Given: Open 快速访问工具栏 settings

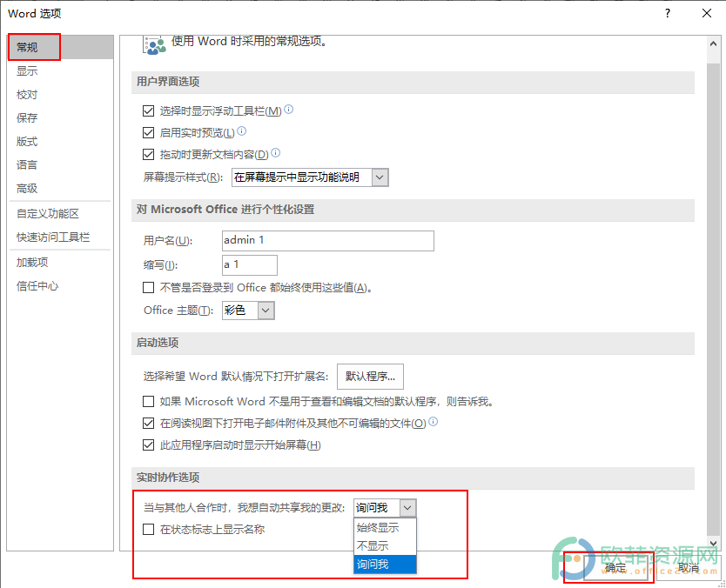Looking at the screenshot, I should tap(60, 237).
